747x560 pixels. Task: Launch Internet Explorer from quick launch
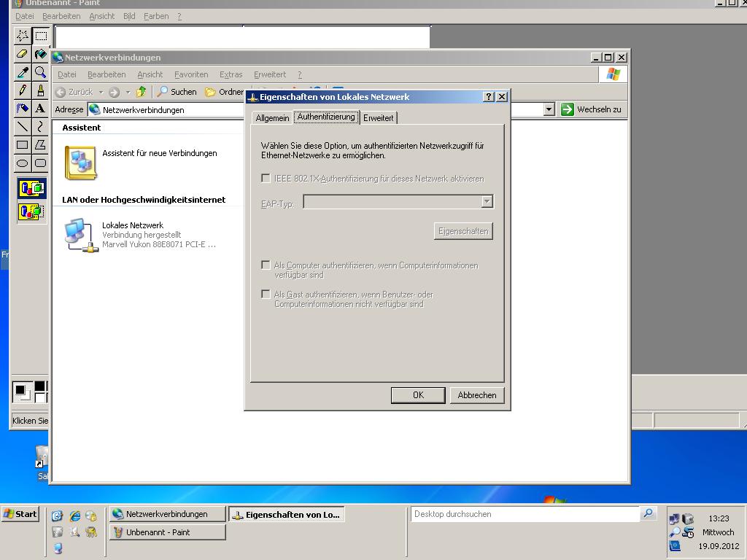(x=74, y=516)
